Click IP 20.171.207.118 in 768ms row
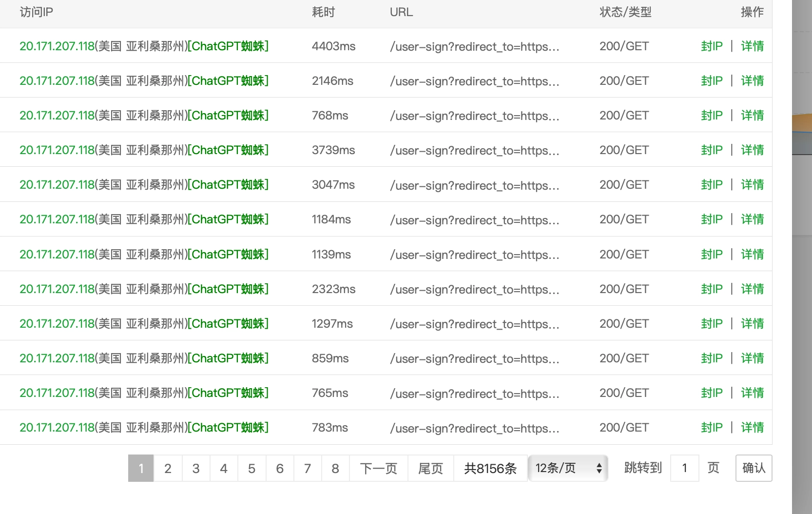 tap(57, 115)
